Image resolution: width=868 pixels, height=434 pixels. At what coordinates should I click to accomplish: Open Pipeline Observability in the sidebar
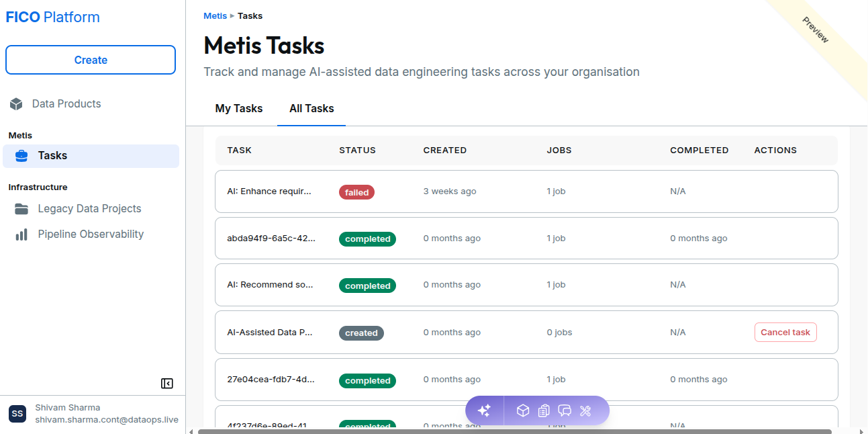91,234
